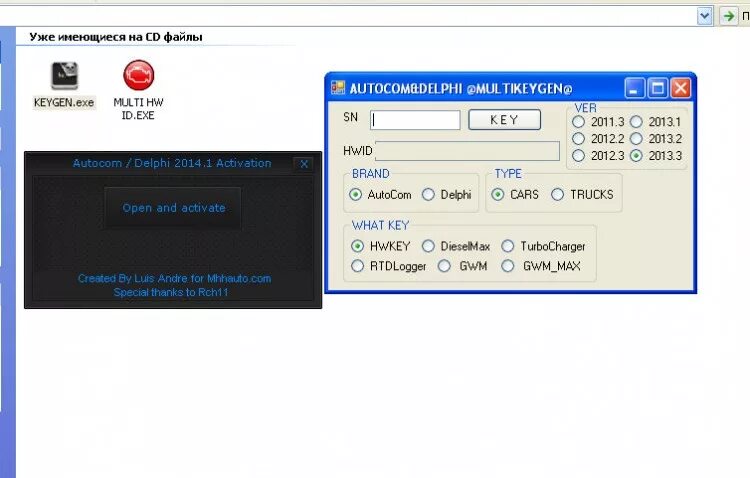750x478 pixels.
Task: Click 'Special thanks to Rch11' text
Action: [171, 292]
